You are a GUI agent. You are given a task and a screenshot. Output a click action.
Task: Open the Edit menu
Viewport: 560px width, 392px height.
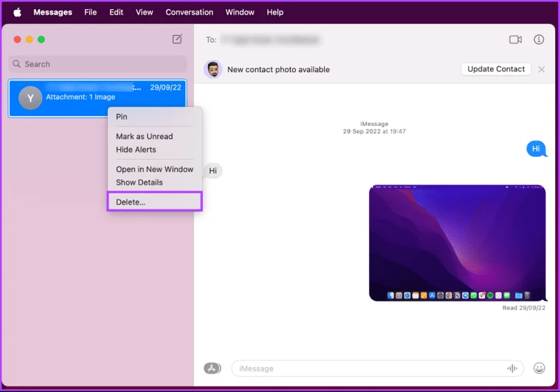point(116,12)
